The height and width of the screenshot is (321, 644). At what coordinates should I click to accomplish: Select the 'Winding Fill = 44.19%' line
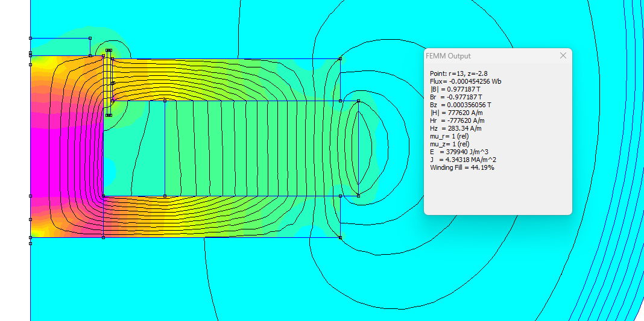pos(462,167)
